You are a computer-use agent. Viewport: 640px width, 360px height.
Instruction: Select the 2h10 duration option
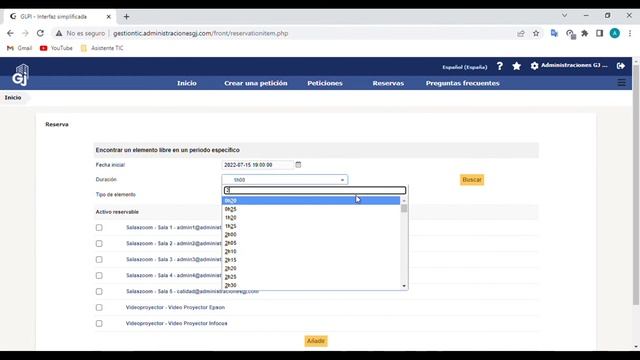click(311, 251)
